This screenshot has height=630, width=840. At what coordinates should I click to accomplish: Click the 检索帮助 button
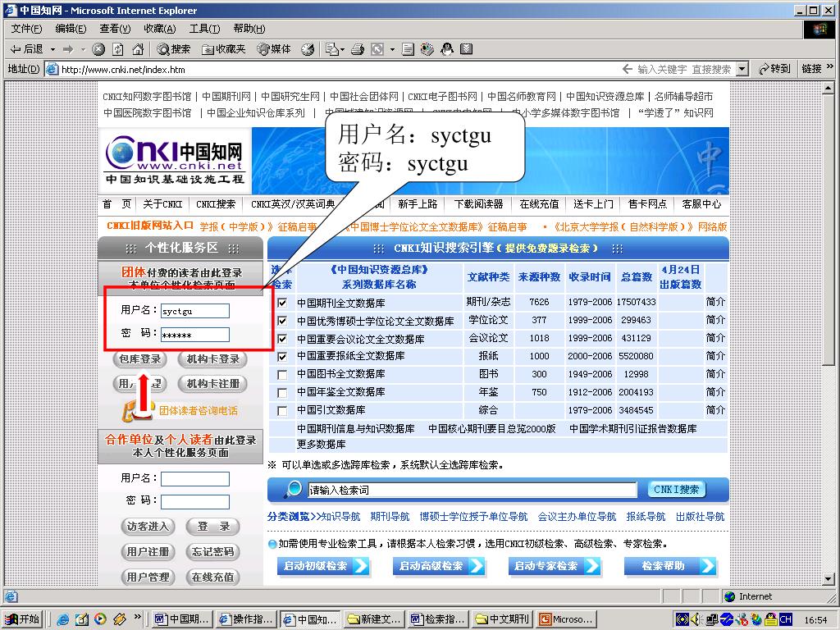pyautogui.click(x=671, y=566)
